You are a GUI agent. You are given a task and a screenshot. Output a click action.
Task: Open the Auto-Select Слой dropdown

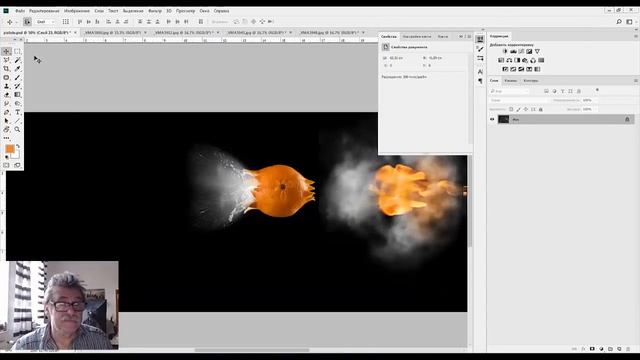pyautogui.click(x=45, y=22)
